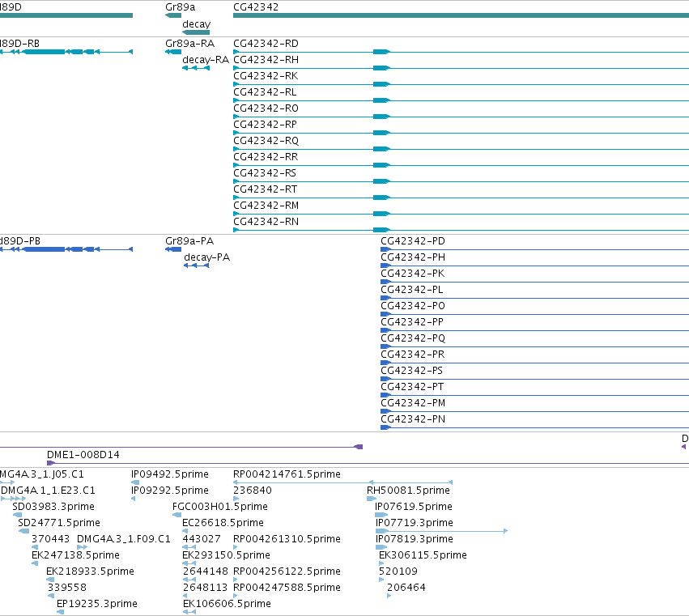Click the decay-PA protein label

[x=206, y=257]
